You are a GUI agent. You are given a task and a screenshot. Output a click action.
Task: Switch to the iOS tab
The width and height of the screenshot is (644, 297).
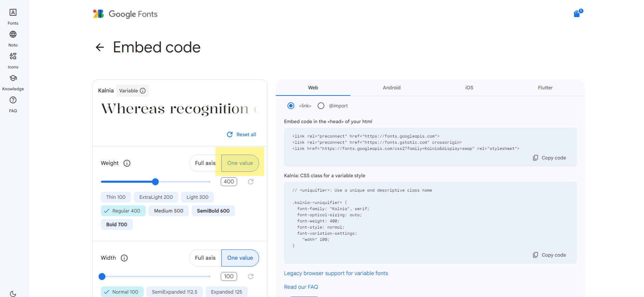[469, 88]
